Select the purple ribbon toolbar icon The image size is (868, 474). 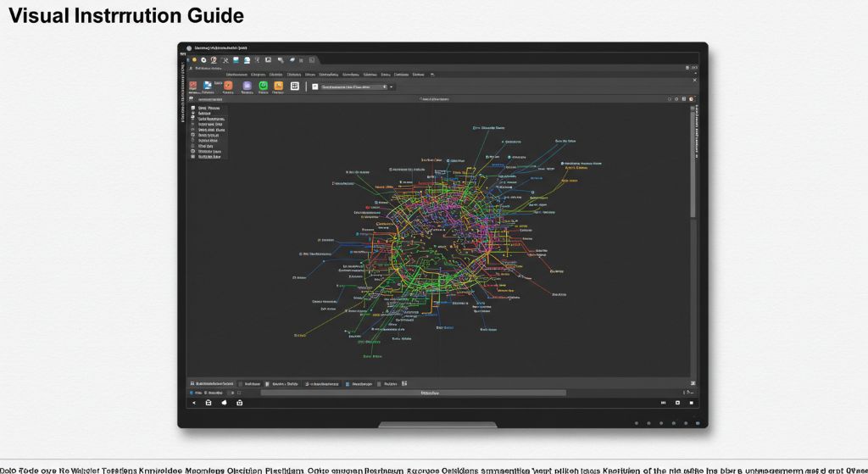(247, 86)
